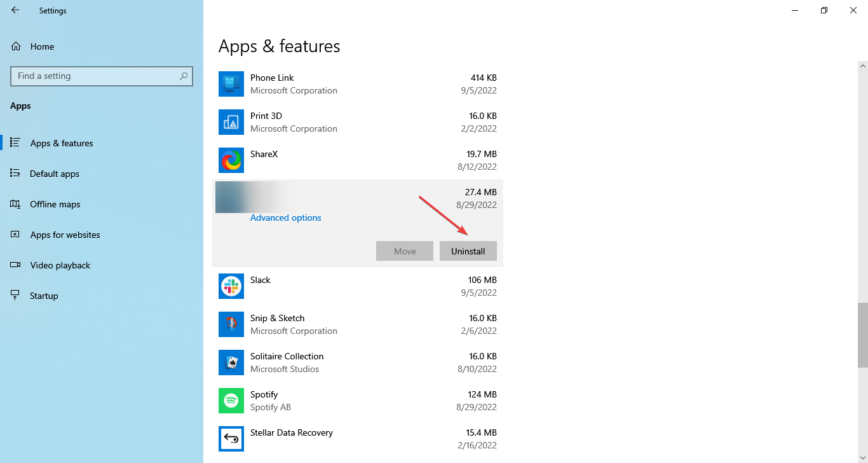The height and width of the screenshot is (463, 868).
Task: Uninstall the selected app
Action: [x=468, y=251]
